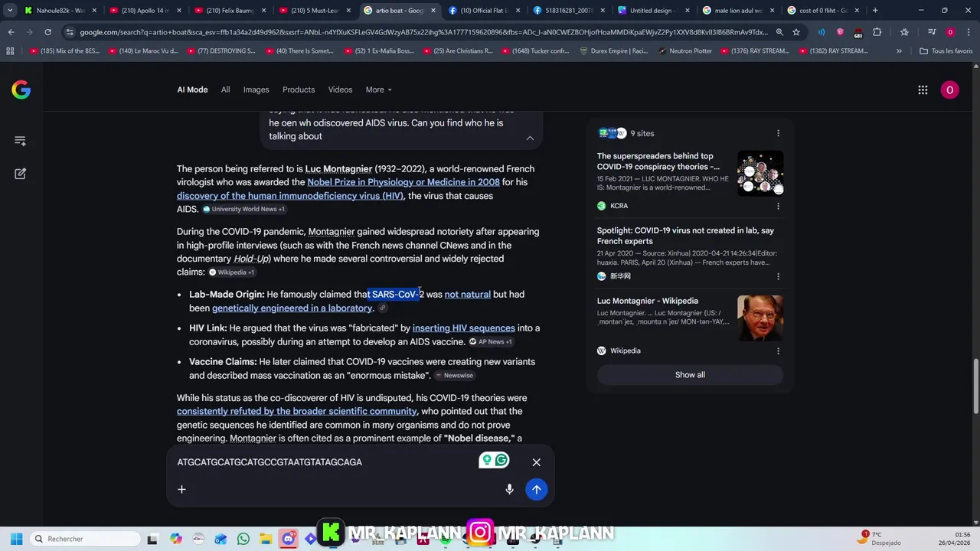The image size is (980, 551).
Task: Open the tab search dropdown arrow
Action: pos(10,11)
